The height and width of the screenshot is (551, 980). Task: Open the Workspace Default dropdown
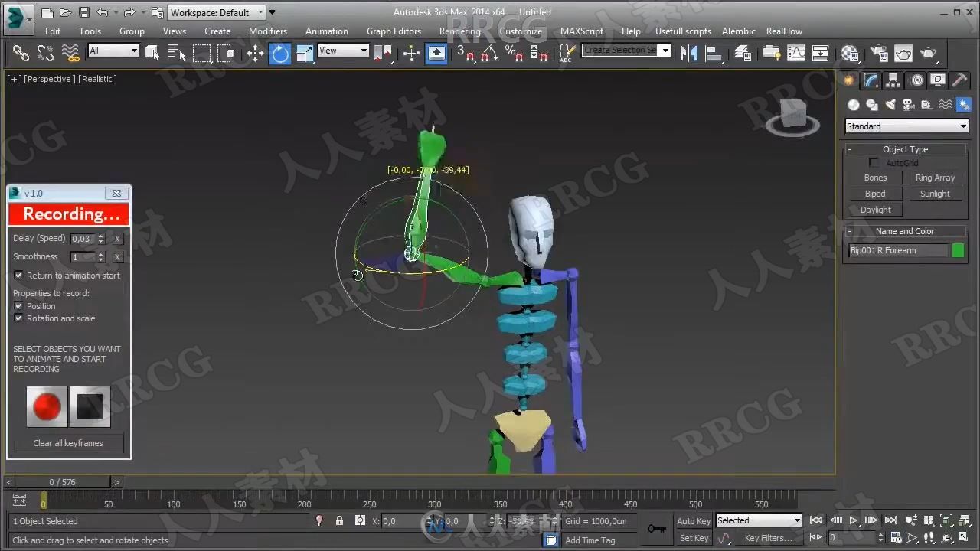pyautogui.click(x=216, y=12)
